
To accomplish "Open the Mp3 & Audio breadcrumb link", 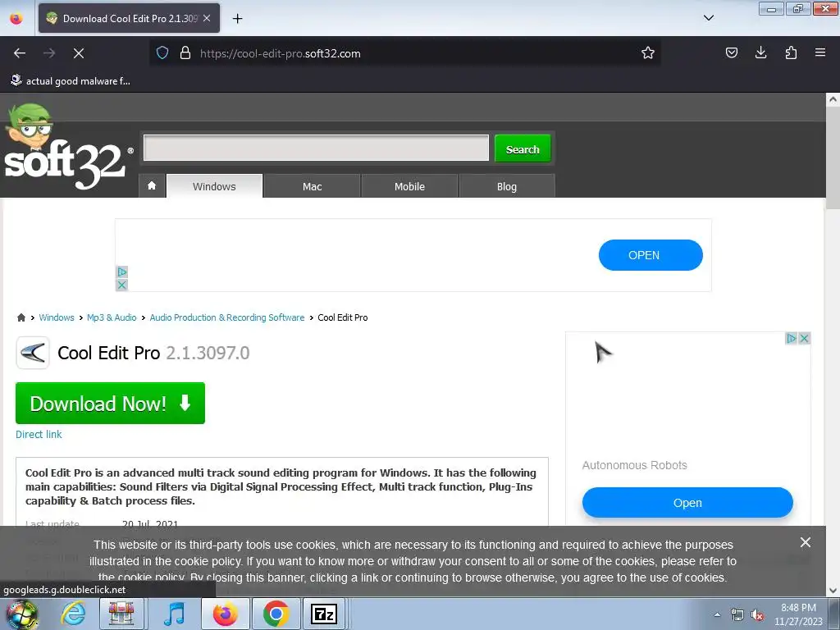I will tap(112, 317).
